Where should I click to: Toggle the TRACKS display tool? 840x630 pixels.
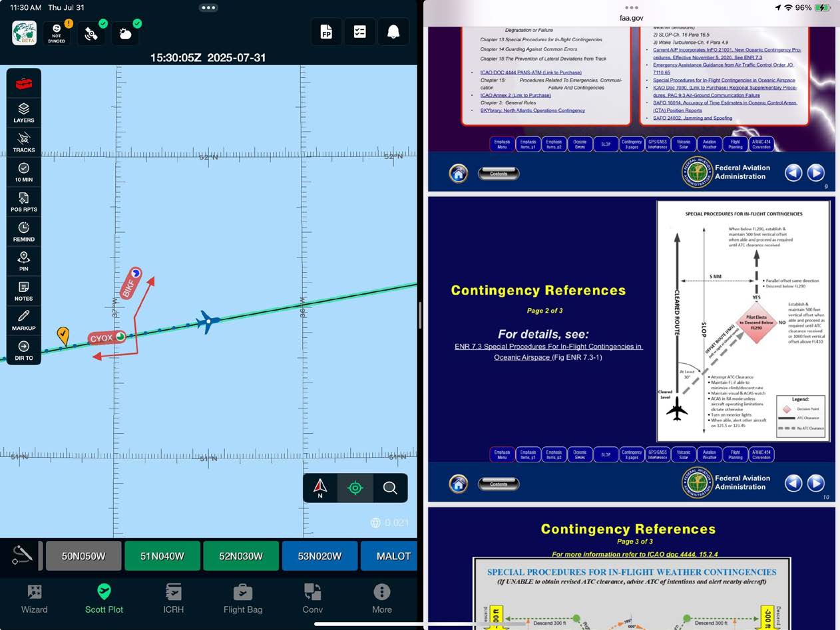pyautogui.click(x=24, y=142)
